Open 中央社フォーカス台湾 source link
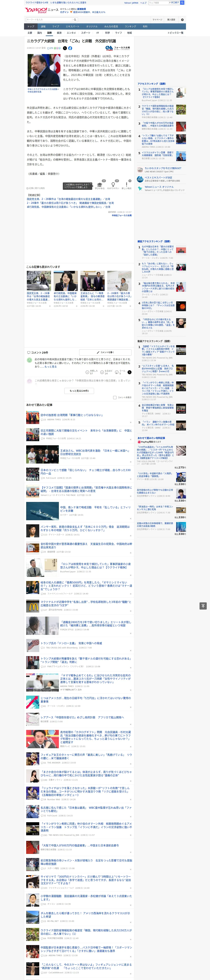 tap(122, 215)
